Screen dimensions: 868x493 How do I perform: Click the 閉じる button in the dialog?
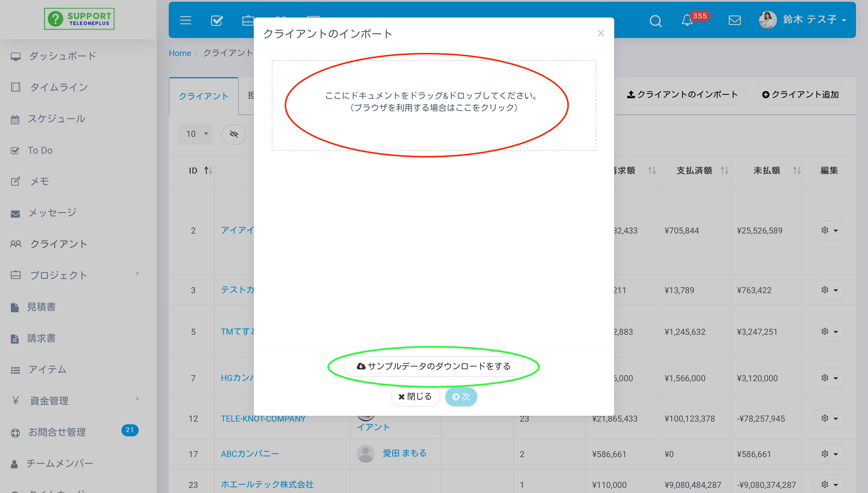tap(415, 397)
